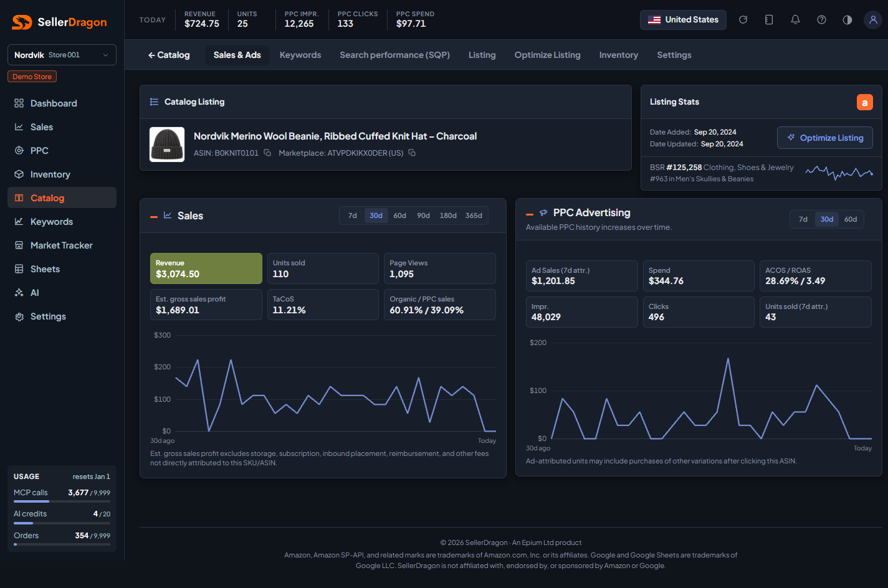The height and width of the screenshot is (588, 888).
Task: Switch to the Listing tab
Action: [482, 55]
